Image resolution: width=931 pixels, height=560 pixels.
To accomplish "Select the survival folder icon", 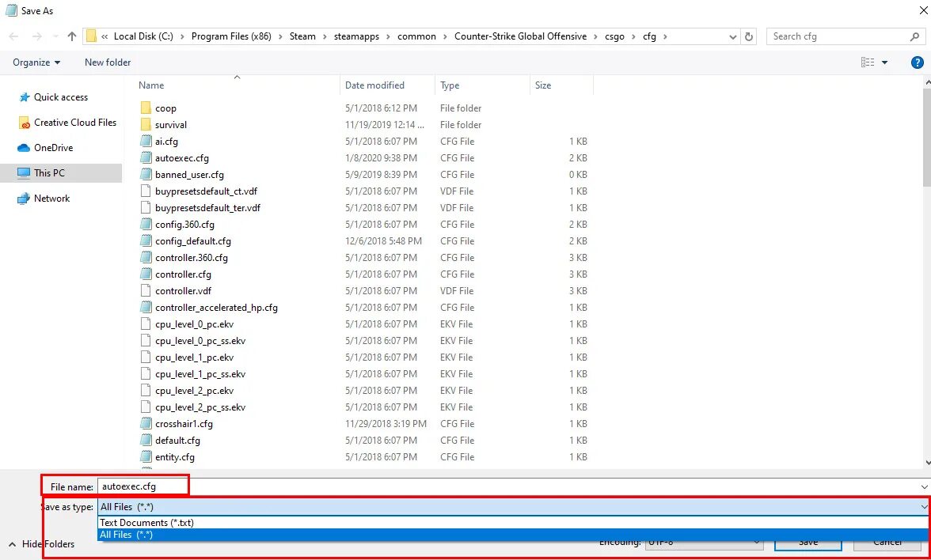I will coord(146,125).
